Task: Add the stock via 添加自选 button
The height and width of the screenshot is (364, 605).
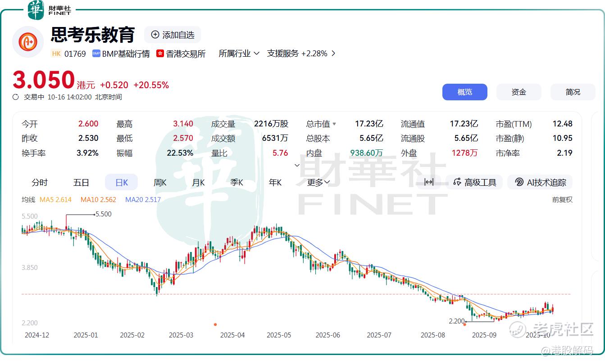Action: [173, 35]
